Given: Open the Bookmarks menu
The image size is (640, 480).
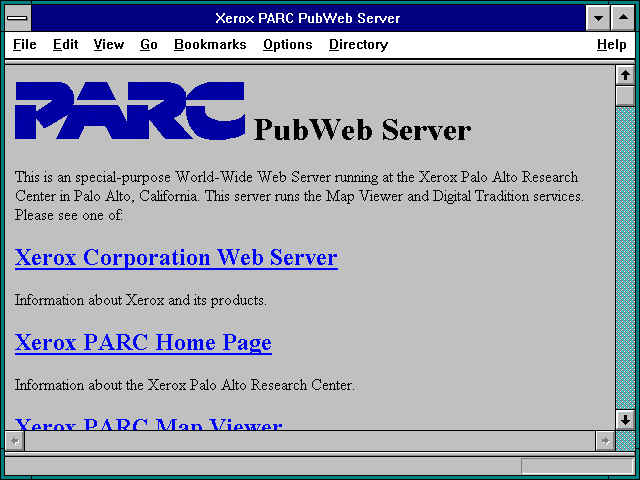Looking at the screenshot, I should (210, 44).
